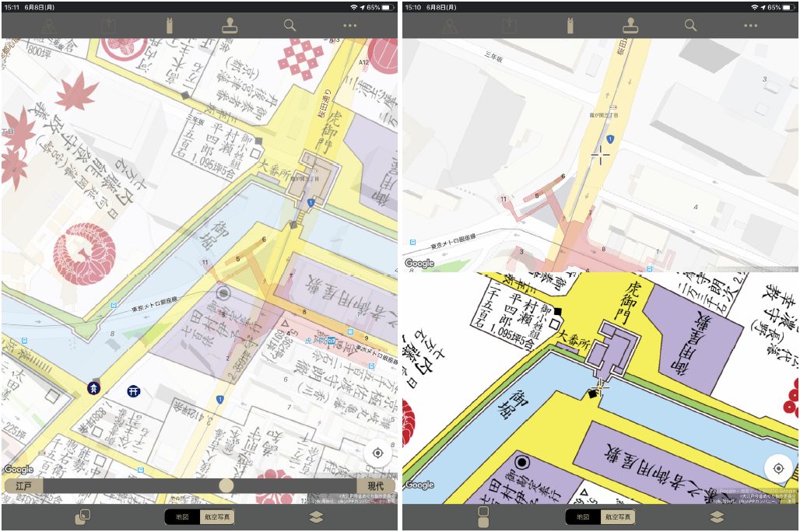Open layers stack icon in the right screen
800x532 pixels.
tap(717, 517)
